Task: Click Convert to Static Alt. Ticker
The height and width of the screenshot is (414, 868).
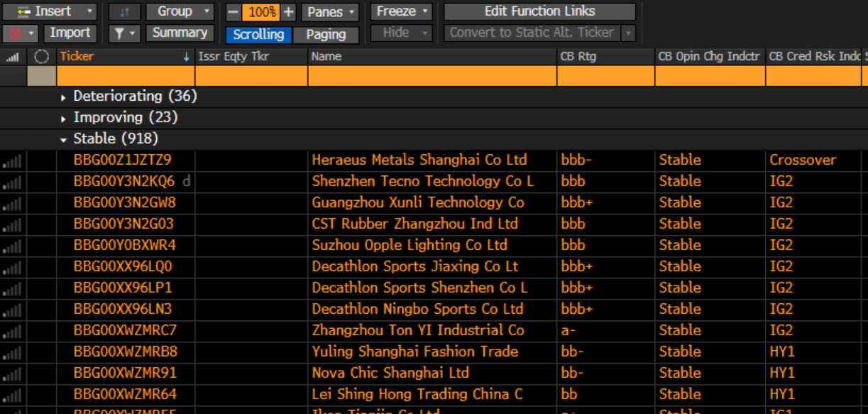Action: coord(532,33)
